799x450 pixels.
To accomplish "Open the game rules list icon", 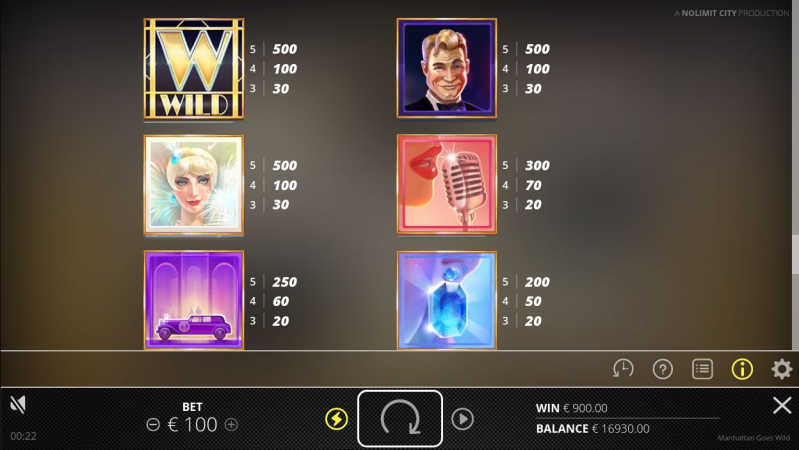I will (702, 368).
